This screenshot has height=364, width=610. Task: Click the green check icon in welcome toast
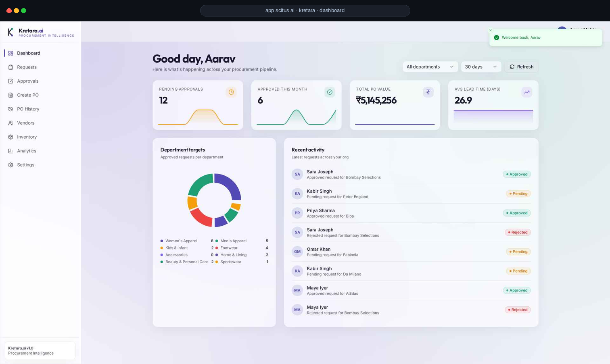(x=496, y=37)
